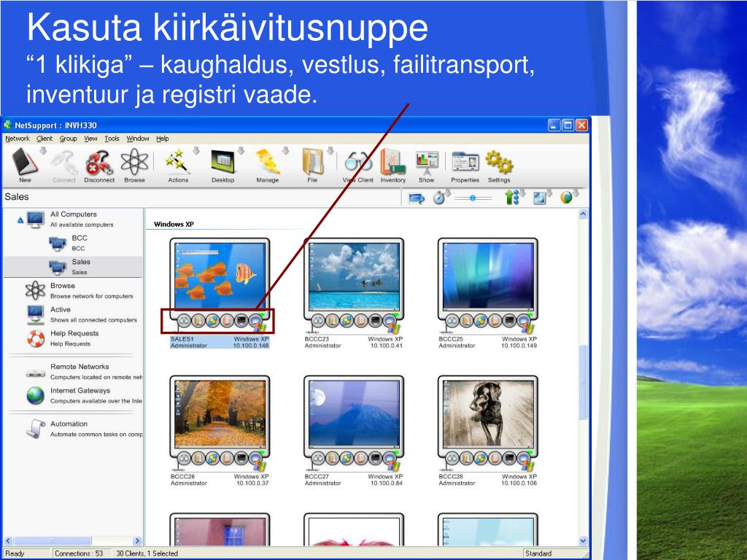Click BCCC28 quick-launch registry icon
Viewport: 747px width, 560px height.
click(481, 459)
